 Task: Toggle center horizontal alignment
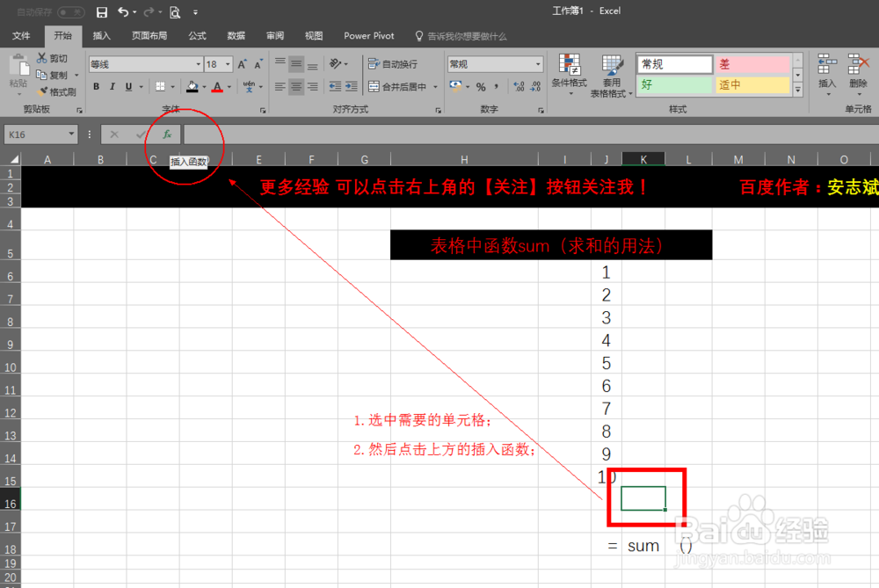pos(296,86)
